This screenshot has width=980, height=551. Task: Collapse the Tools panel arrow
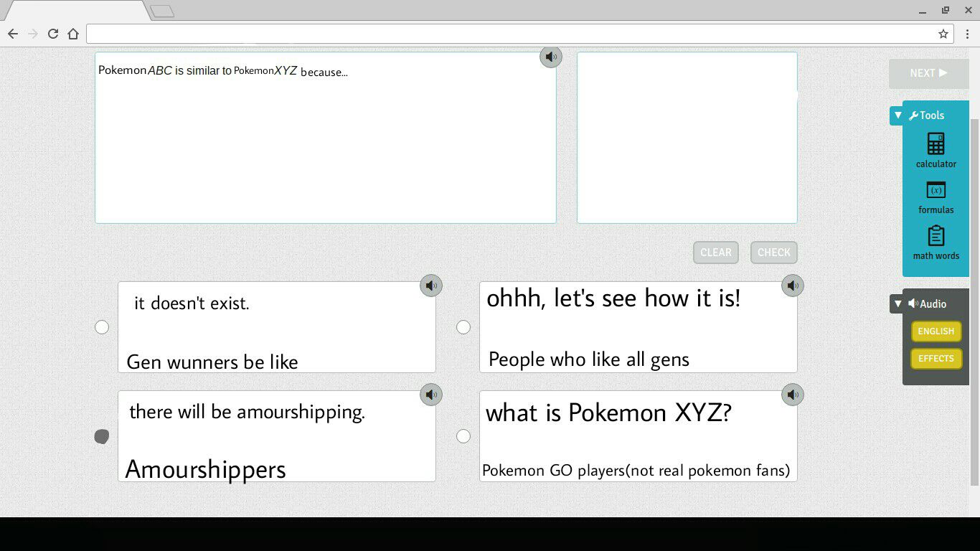pyautogui.click(x=898, y=116)
